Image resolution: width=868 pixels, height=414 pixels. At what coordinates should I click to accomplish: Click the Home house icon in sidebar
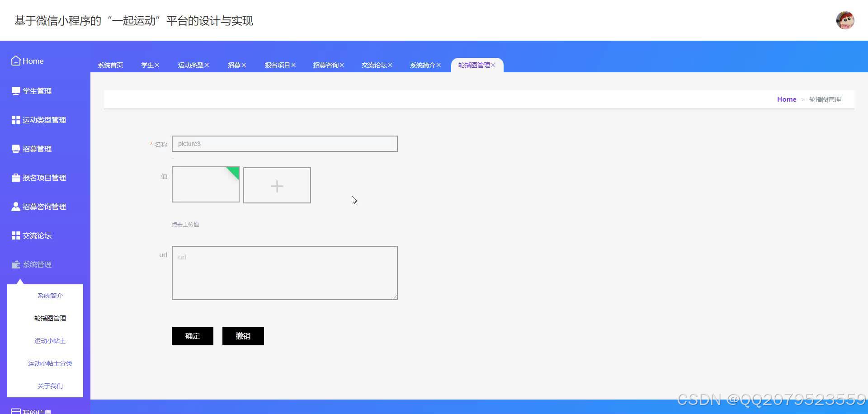(x=16, y=61)
